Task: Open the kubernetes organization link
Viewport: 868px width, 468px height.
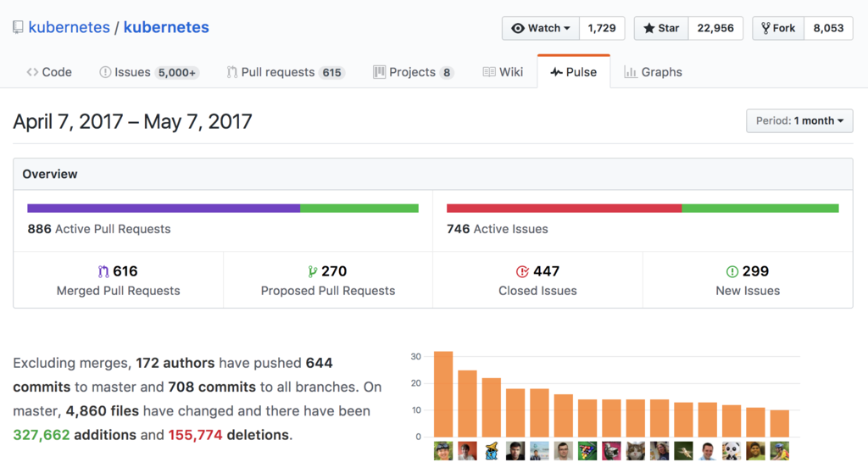Action: 70,27
